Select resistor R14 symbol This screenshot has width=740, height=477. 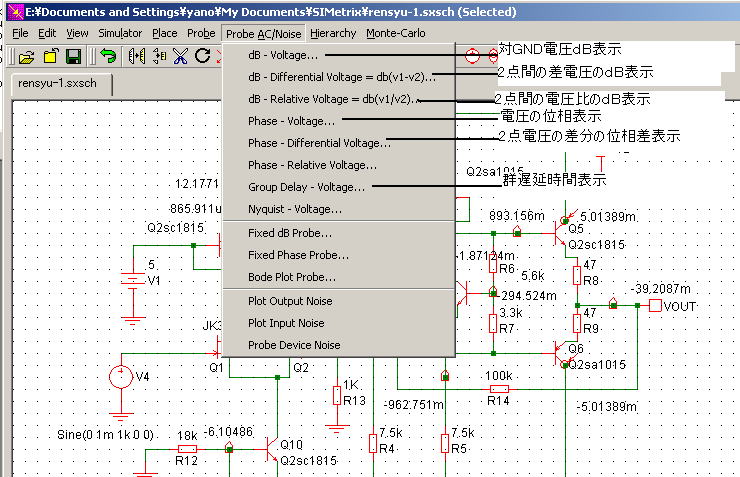(499, 389)
